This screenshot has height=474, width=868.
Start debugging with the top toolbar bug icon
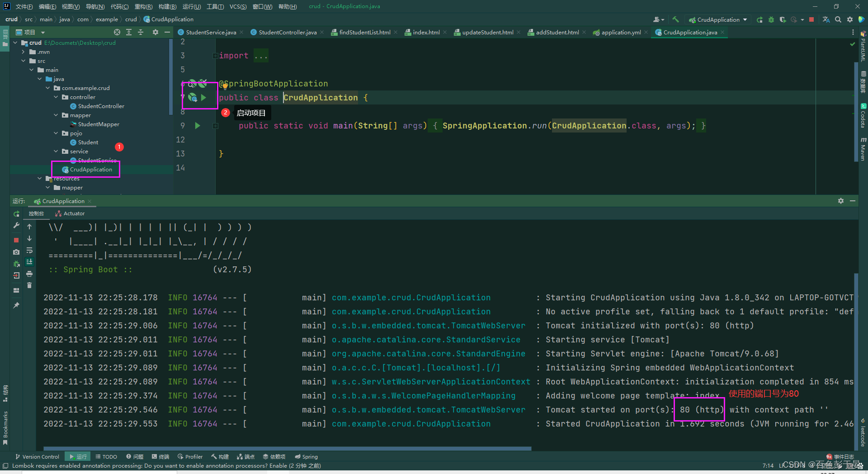point(771,19)
